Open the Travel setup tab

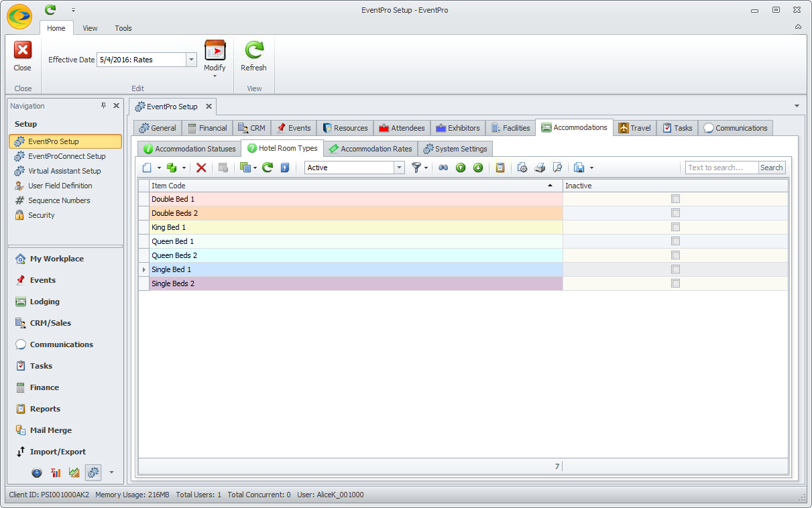(x=634, y=128)
